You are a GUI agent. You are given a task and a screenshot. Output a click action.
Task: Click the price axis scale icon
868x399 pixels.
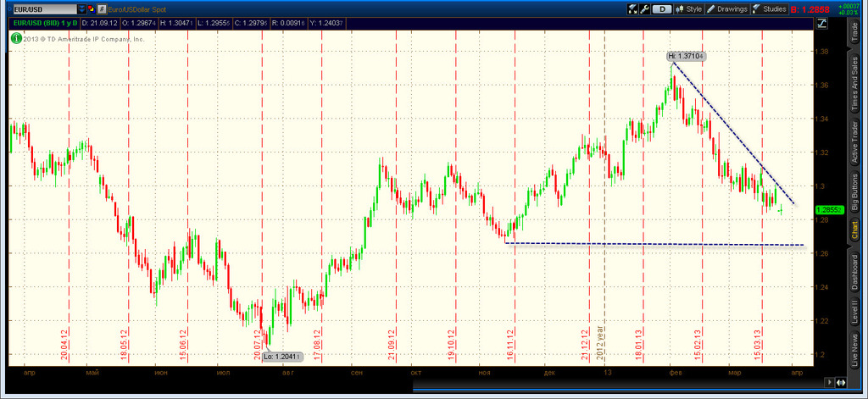[821, 23]
